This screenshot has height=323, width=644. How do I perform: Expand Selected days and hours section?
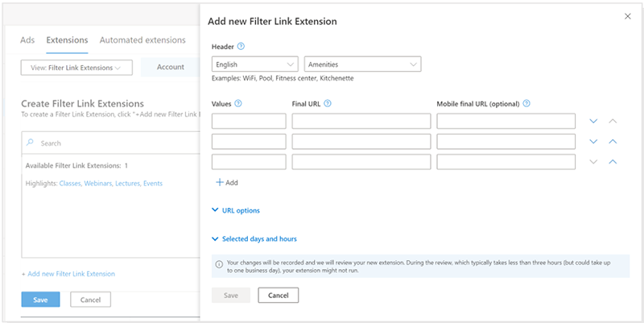click(x=254, y=239)
